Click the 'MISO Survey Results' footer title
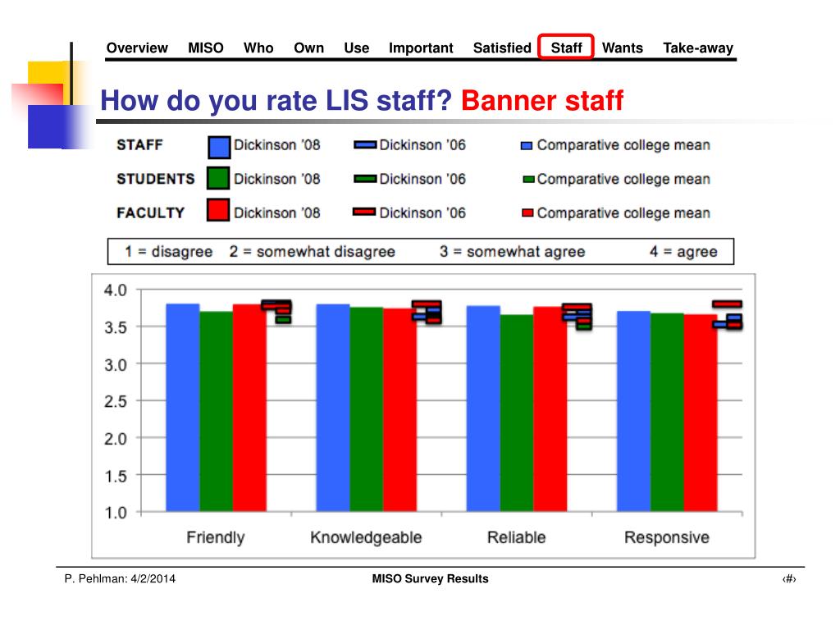Screen dimensions: 840x630 tap(430, 578)
